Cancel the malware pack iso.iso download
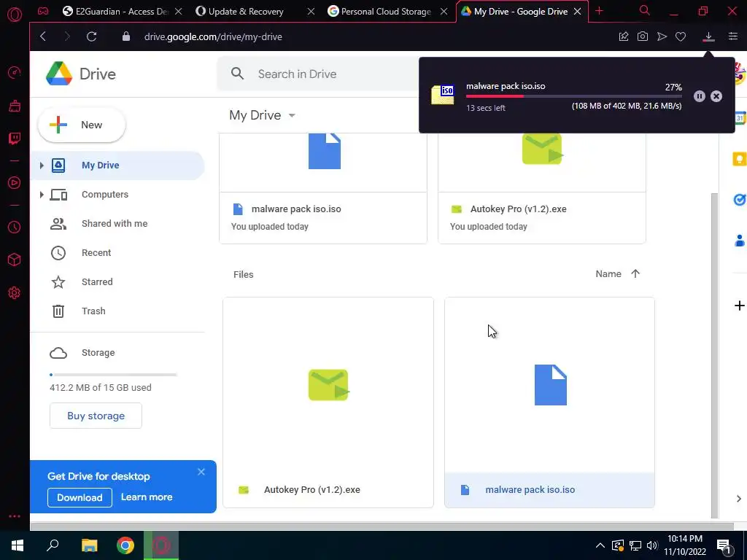This screenshot has height=560, width=747. [x=716, y=96]
